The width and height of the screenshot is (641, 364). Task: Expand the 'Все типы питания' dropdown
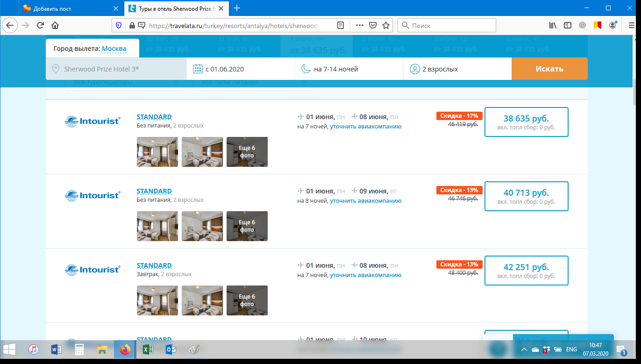click(252, 83)
